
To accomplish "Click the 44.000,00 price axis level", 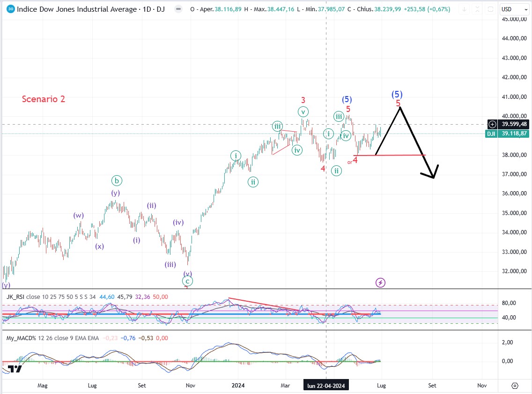I will [514, 38].
